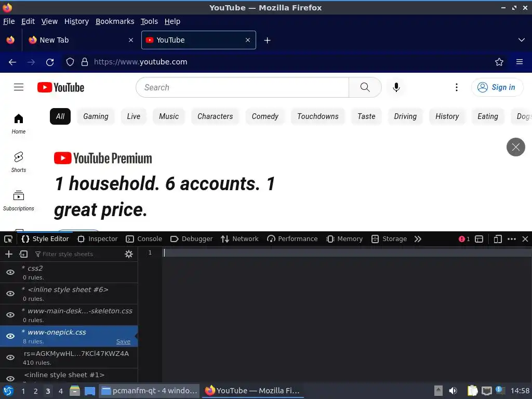The height and width of the screenshot is (399, 532).
Task: Start voice search with microphone icon
Action: click(396, 87)
